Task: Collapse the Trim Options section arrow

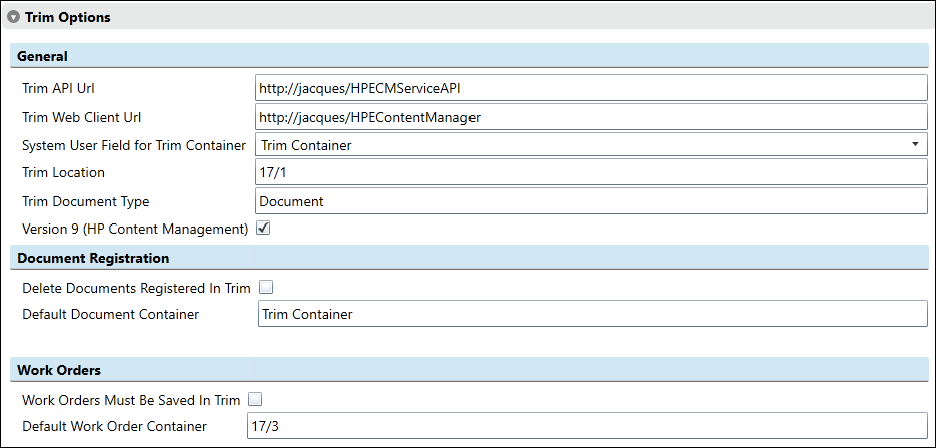Action: pos(14,17)
